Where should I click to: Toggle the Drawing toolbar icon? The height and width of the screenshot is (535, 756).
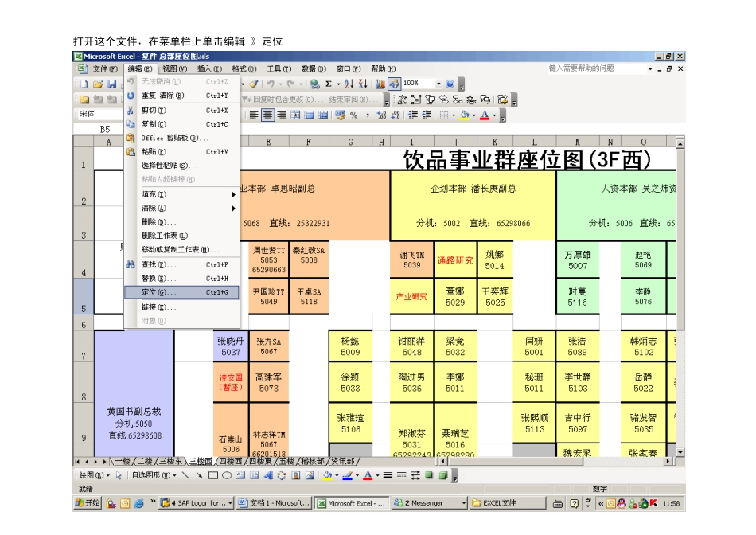pyautogui.click(x=394, y=84)
